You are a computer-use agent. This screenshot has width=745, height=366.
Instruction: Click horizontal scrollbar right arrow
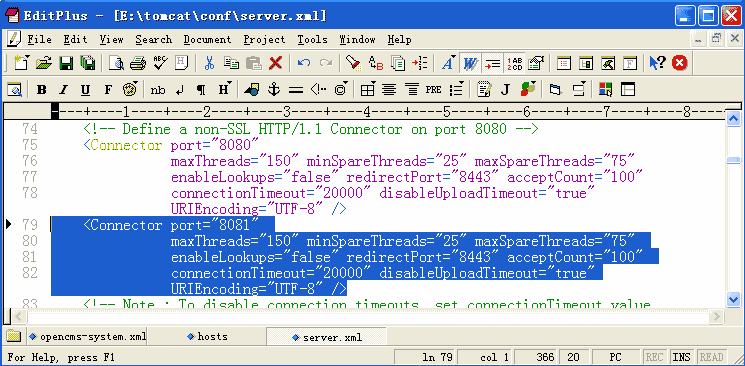716,316
